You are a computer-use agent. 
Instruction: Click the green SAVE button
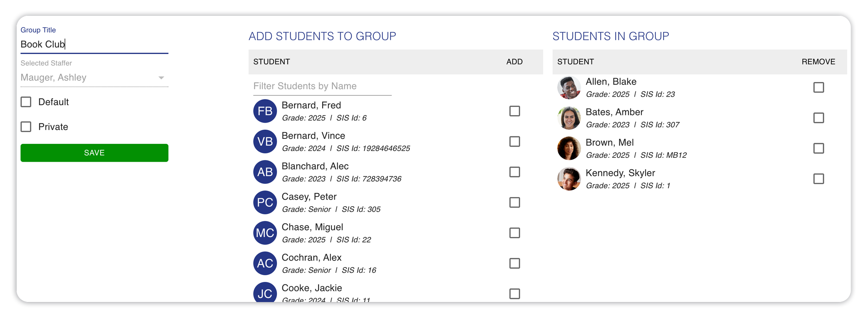click(x=94, y=153)
